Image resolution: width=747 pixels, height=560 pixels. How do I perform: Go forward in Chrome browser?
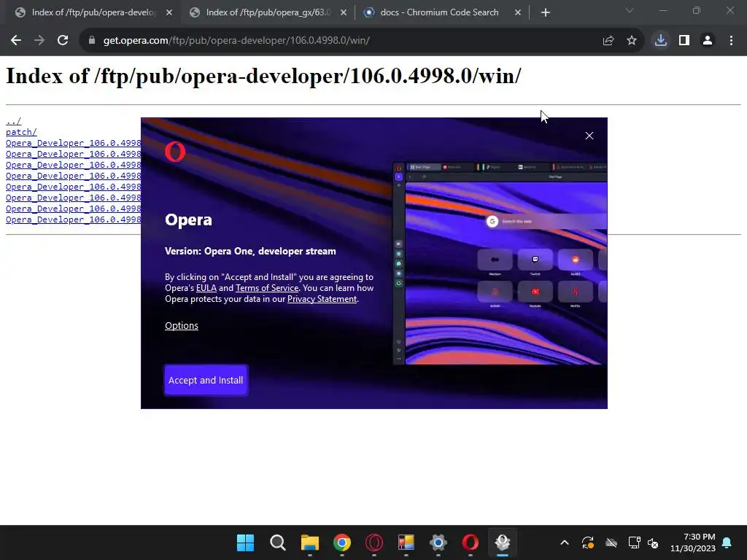[x=39, y=41]
